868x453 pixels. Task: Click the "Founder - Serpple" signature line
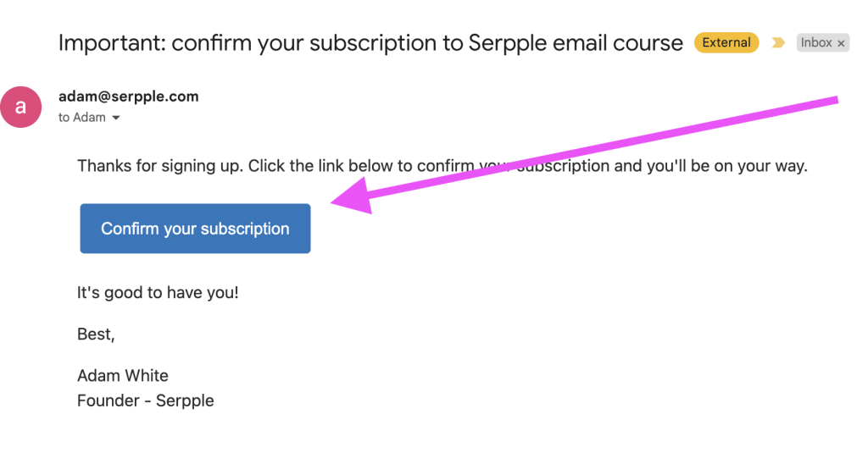point(145,401)
